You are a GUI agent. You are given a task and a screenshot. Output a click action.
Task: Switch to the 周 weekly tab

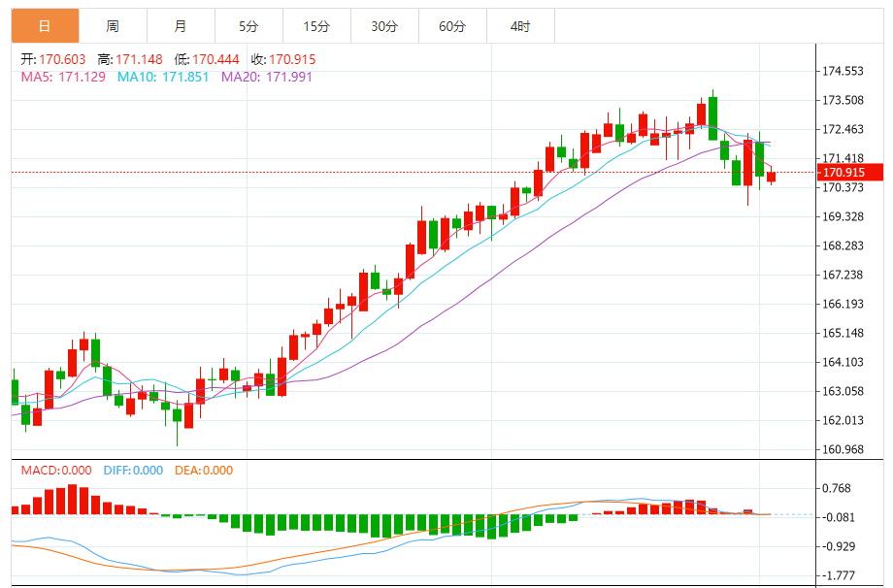(113, 26)
